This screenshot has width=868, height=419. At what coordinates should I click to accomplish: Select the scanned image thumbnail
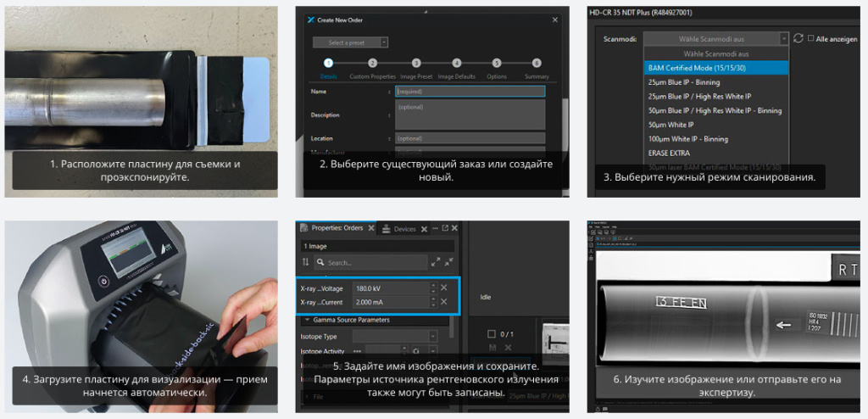555,344
